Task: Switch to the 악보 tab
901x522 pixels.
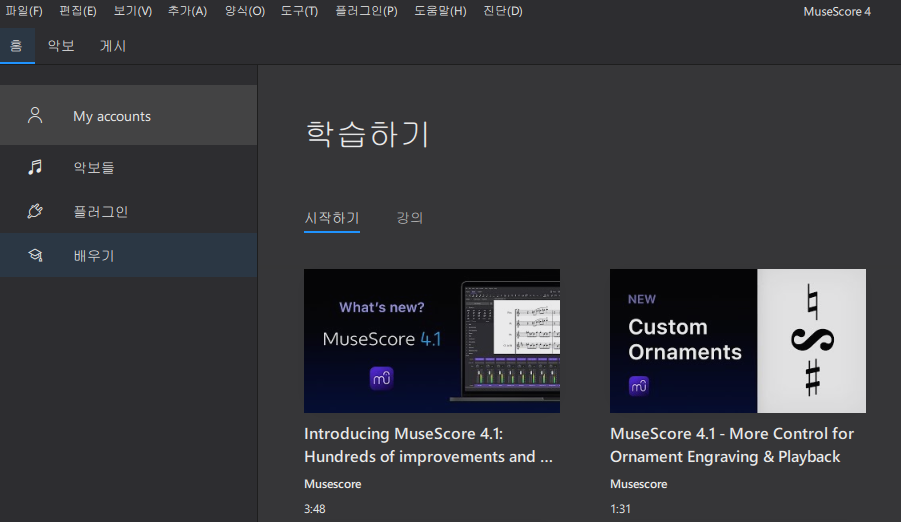Action: (x=61, y=45)
